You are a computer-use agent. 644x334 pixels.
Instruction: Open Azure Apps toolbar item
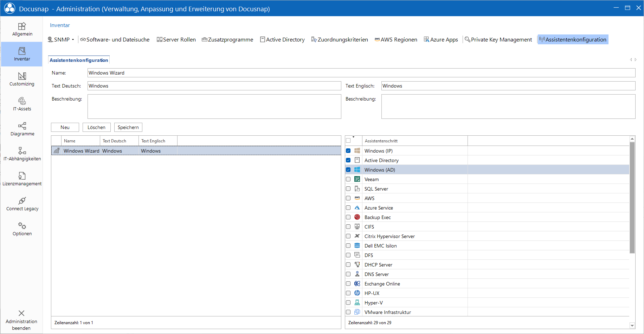pos(441,40)
